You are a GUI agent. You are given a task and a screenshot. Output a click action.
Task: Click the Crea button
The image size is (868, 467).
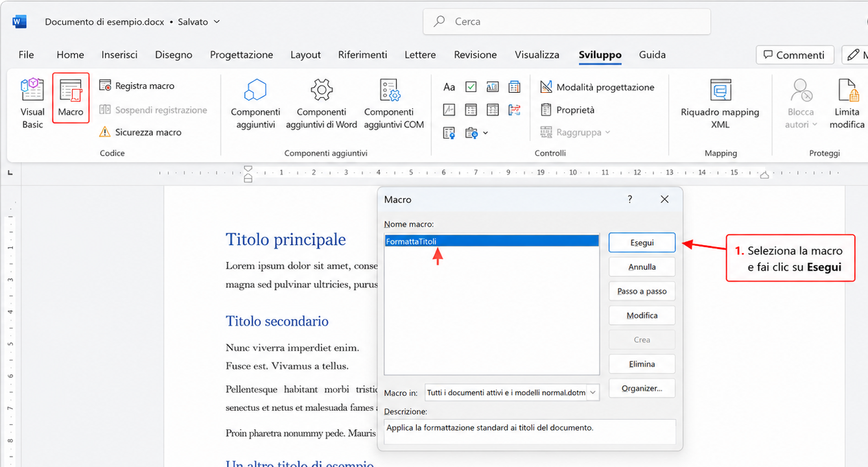(x=642, y=340)
